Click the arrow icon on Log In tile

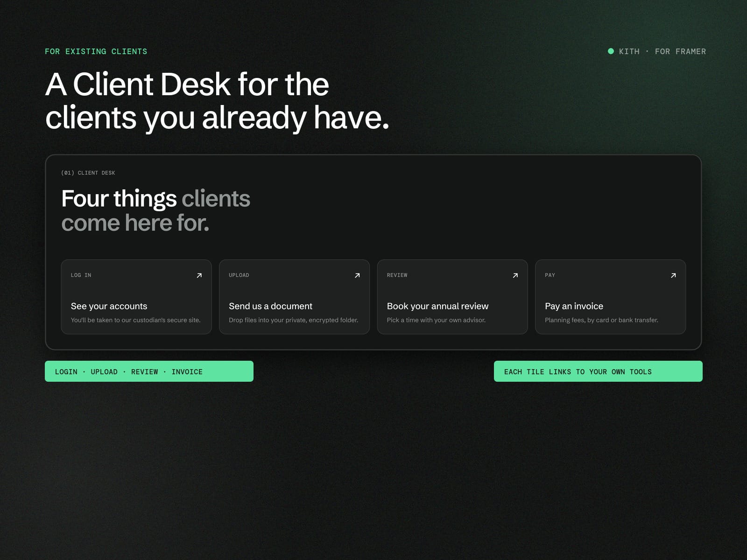pyautogui.click(x=199, y=275)
